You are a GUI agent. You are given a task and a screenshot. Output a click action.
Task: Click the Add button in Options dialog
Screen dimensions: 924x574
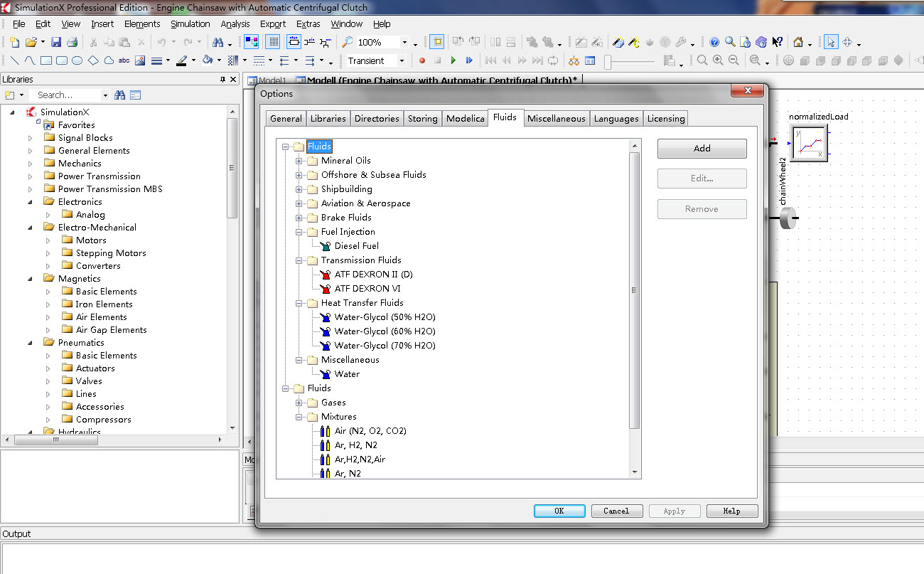(x=702, y=148)
